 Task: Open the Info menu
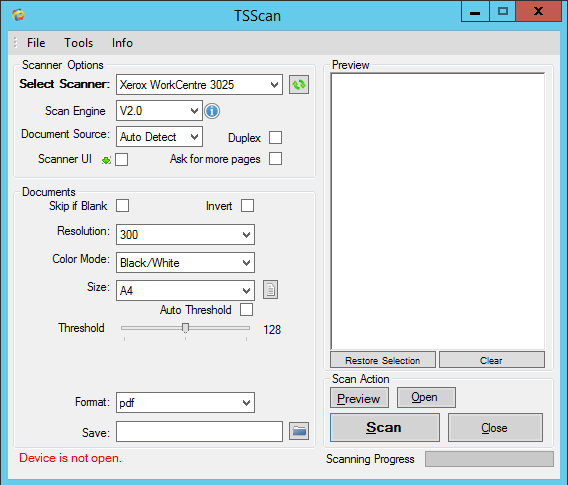pyautogui.click(x=122, y=43)
